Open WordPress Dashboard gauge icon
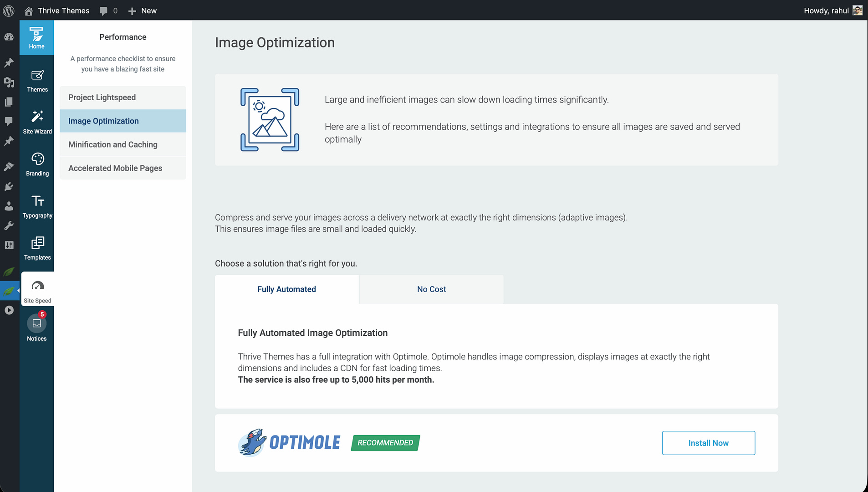 [9, 37]
